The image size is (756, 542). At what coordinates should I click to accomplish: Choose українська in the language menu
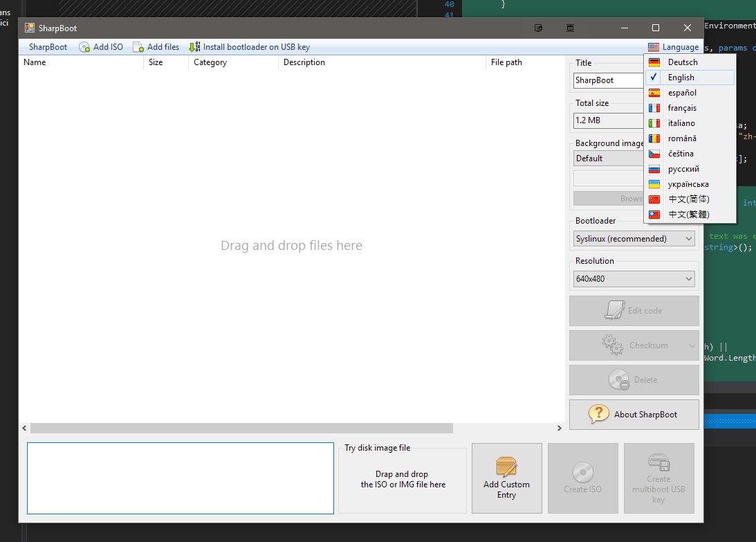tap(688, 184)
